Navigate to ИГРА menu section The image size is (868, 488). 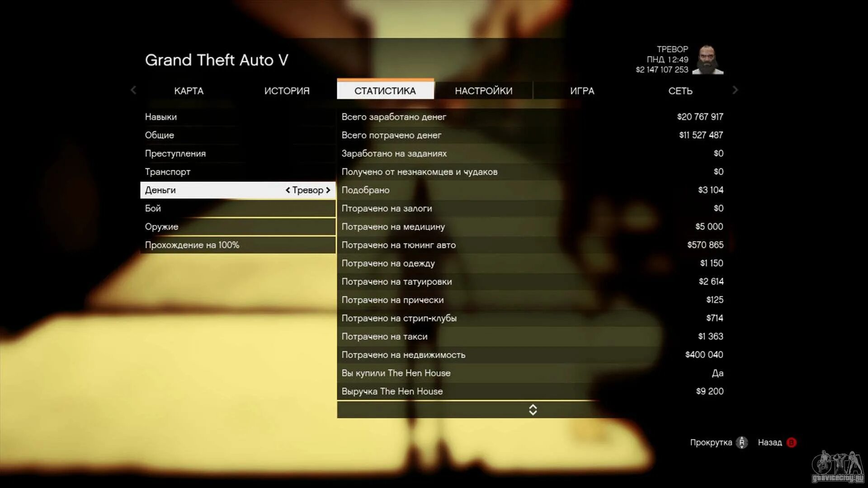582,90
